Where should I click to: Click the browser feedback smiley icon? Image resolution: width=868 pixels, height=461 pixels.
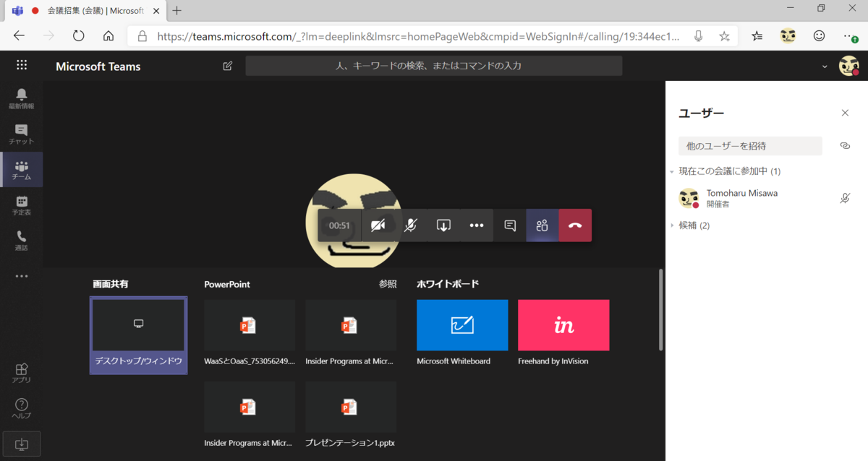pyautogui.click(x=819, y=36)
